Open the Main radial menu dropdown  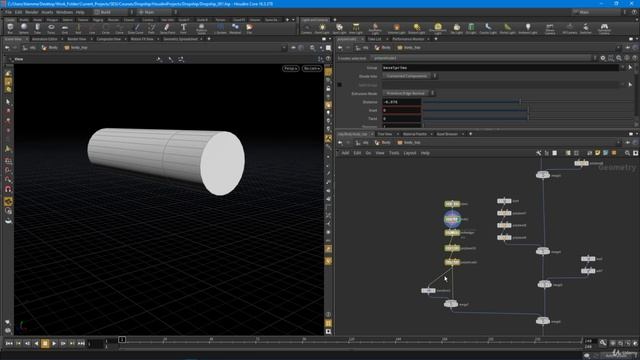click(x=157, y=12)
